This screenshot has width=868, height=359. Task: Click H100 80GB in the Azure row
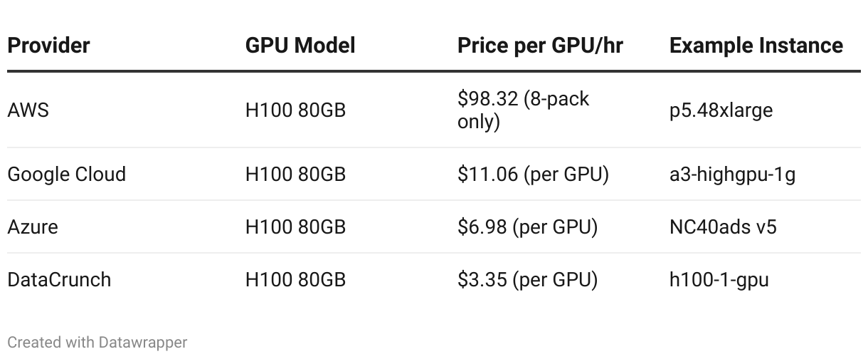pos(295,227)
